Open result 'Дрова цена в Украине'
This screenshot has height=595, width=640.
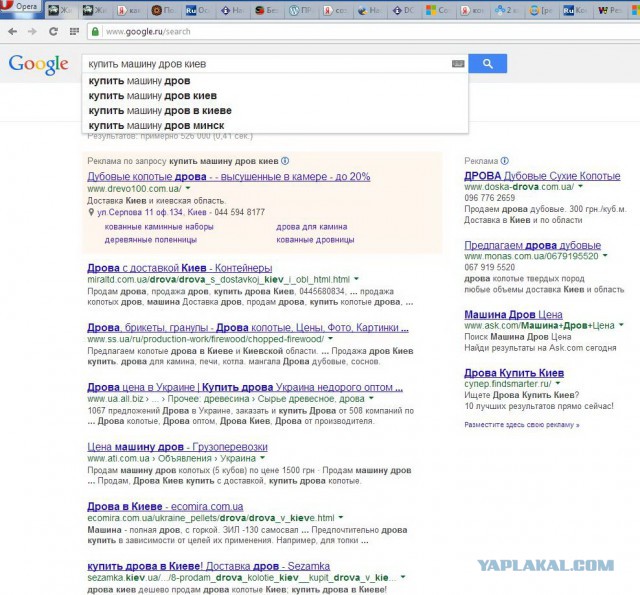coord(245,387)
